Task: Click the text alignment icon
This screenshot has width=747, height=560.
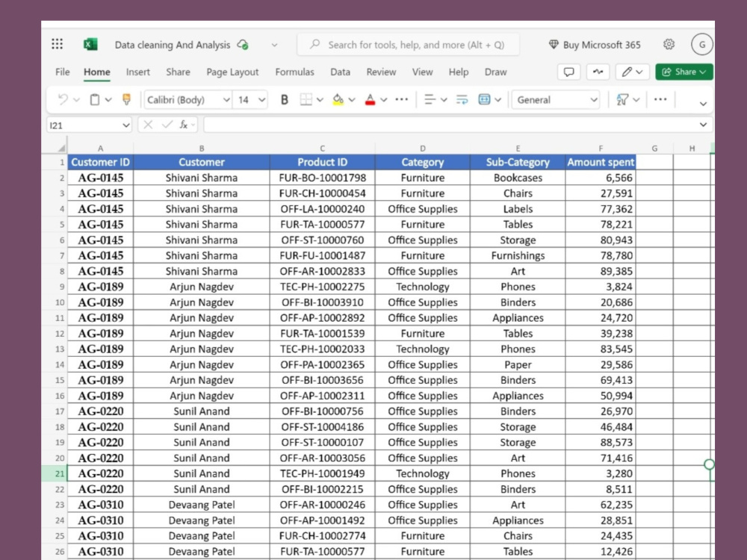Action: (x=430, y=99)
